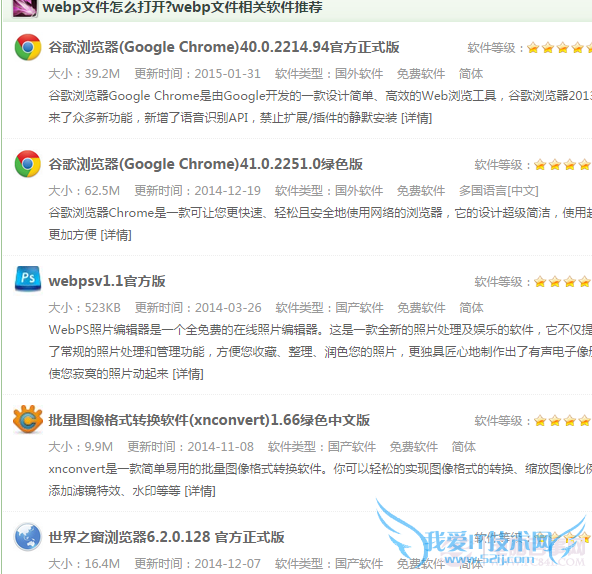Open 谷歌浏览器 41.0.2251.0绿色版 title link
Screen dimensions: 592x574
click(x=205, y=164)
